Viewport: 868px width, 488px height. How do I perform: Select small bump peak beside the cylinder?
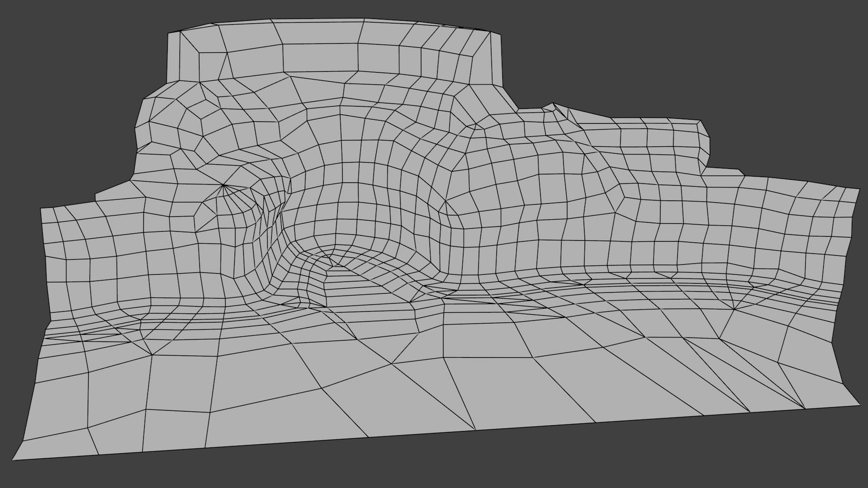(x=553, y=104)
